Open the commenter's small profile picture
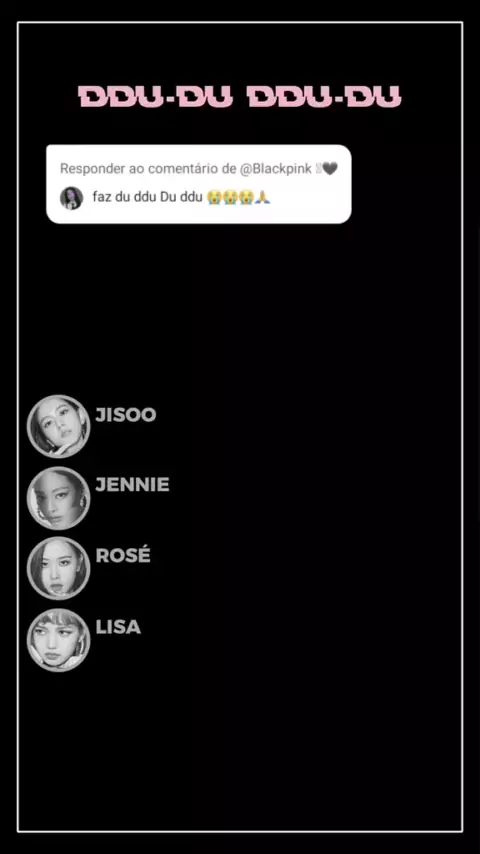Image resolution: width=480 pixels, height=854 pixels. (71, 198)
